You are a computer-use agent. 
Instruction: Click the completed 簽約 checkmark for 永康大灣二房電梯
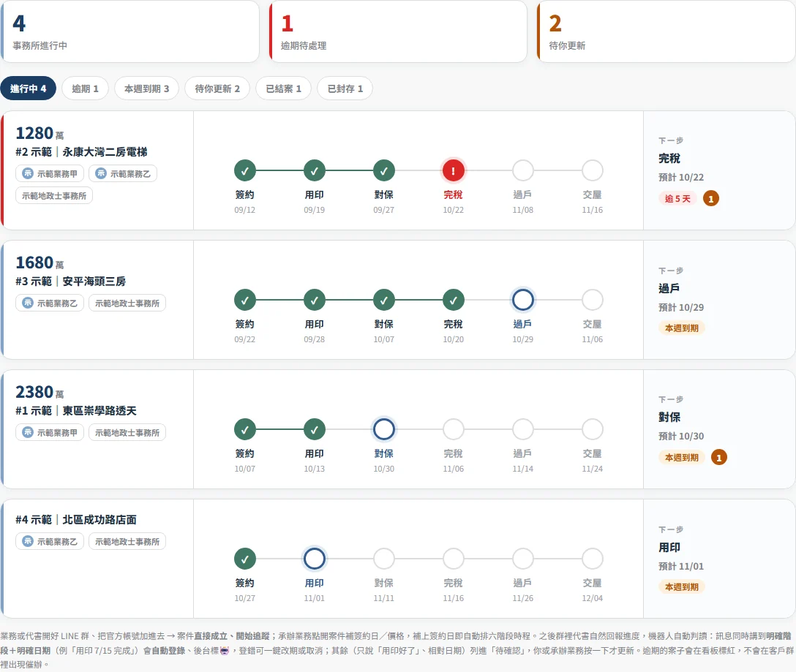point(244,170)
